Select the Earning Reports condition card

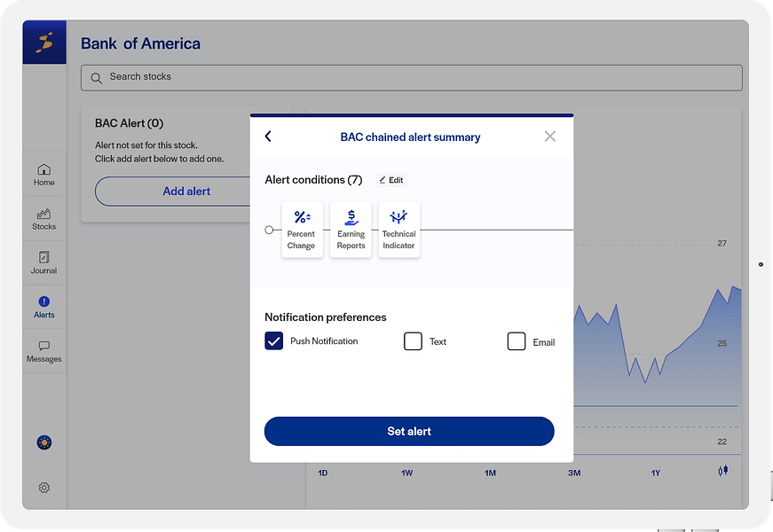351,230
